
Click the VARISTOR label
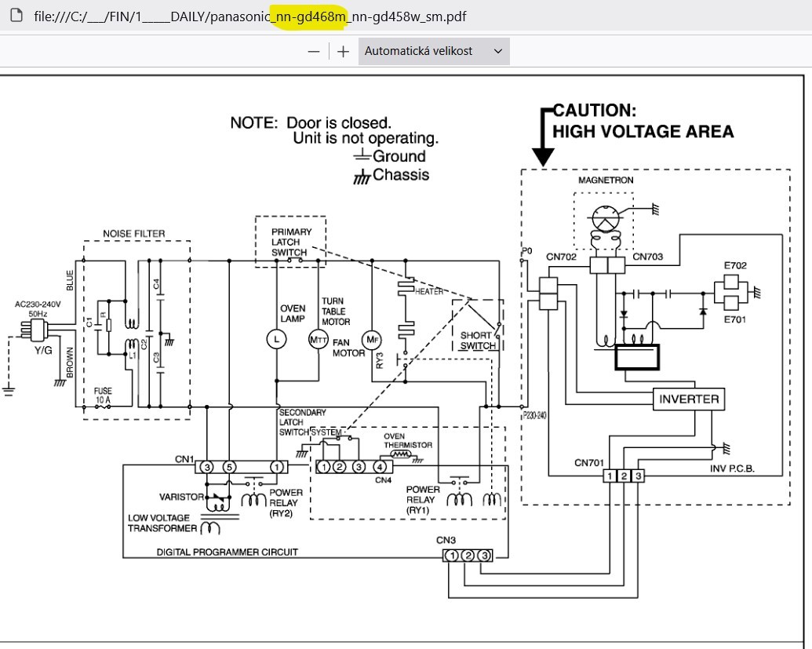point(181,497)
